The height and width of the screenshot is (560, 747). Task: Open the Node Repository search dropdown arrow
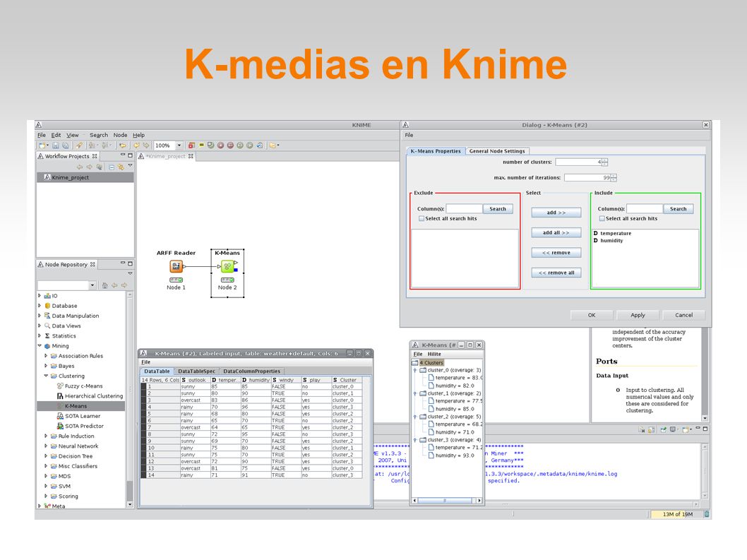[x=92, y=285]
